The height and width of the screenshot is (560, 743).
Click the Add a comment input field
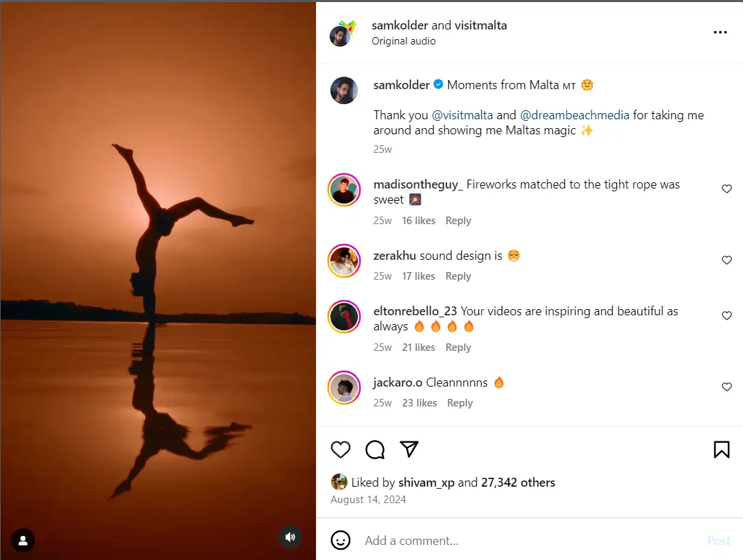[411, 540]
